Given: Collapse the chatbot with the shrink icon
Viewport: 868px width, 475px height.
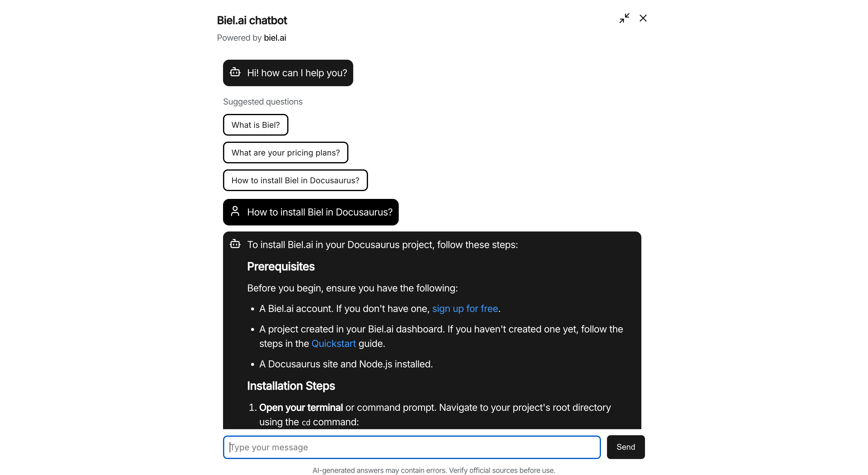Looking at the screenshot, I should [624, 18].
